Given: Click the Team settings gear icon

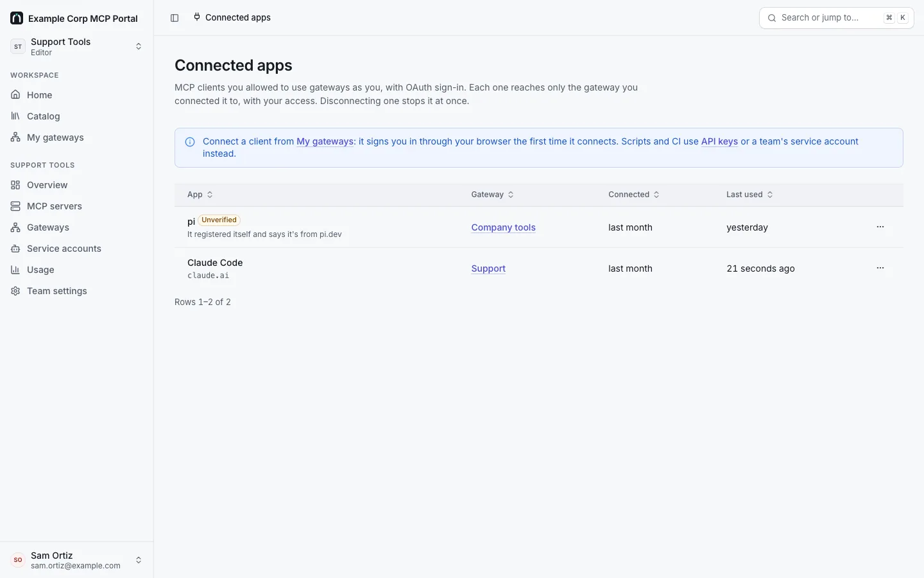Looking at the screenshot, I should [x=15, y=291].
